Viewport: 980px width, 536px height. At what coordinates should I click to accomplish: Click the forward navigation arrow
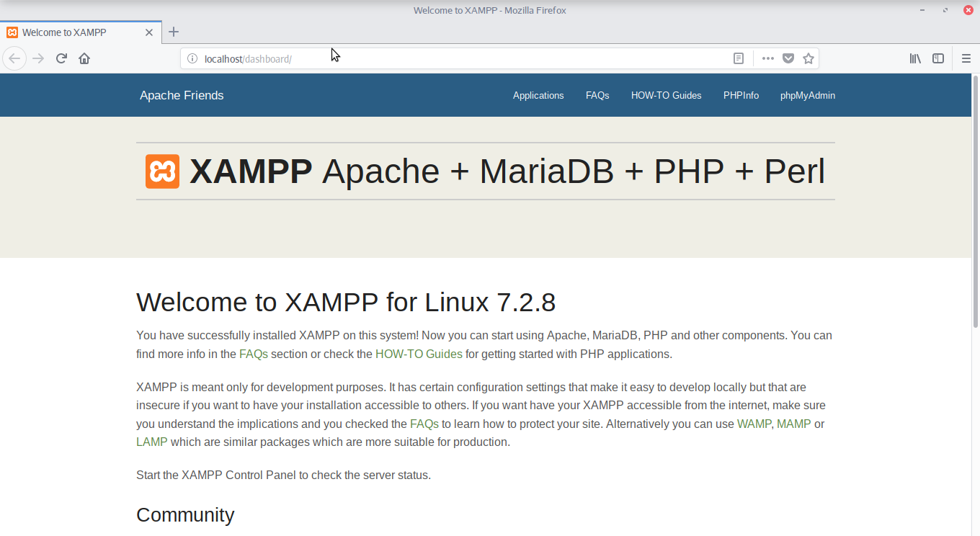[x=38, y=58]
